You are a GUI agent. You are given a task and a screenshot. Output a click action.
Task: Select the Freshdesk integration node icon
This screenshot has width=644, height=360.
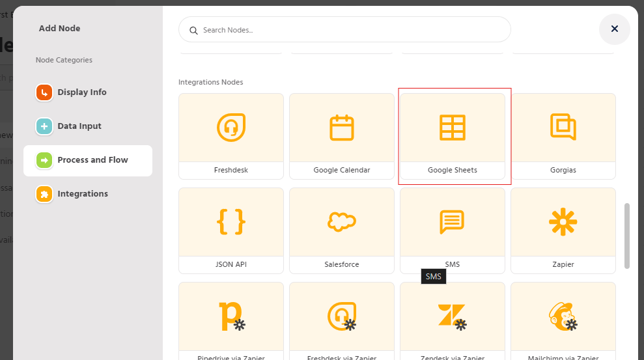[x=231, y=128]
